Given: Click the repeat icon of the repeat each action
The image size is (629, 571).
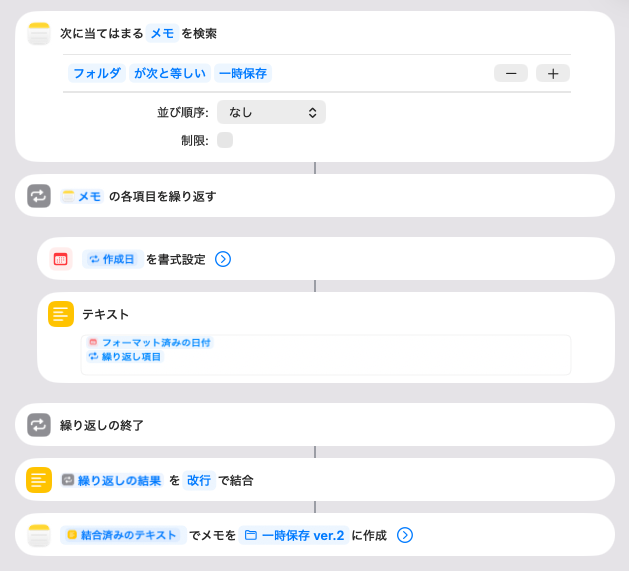Looking at the screenshot, I should 39,196.
